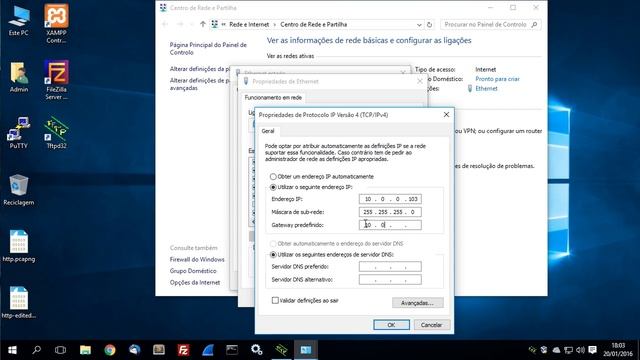640x360 pixels.
Task: Open File Explorer from taskbar
Action: coord(85,350)
